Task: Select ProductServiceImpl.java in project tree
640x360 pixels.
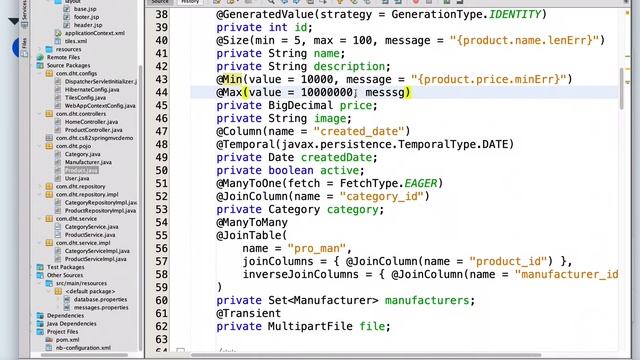Action: 96,259
